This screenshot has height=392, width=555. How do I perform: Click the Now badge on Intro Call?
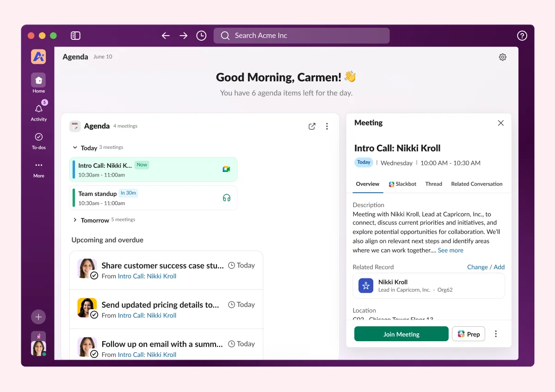tap(142, 165)
